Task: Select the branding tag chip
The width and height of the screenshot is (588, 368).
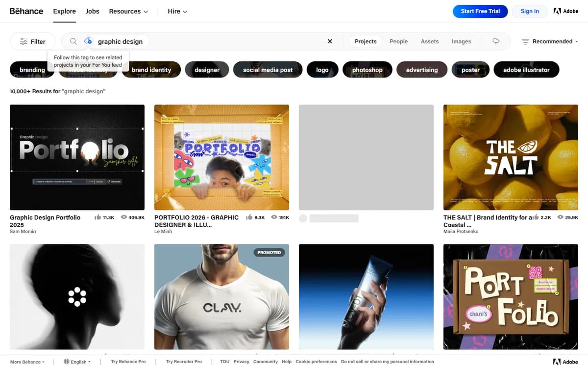Action: pos(32,70)
